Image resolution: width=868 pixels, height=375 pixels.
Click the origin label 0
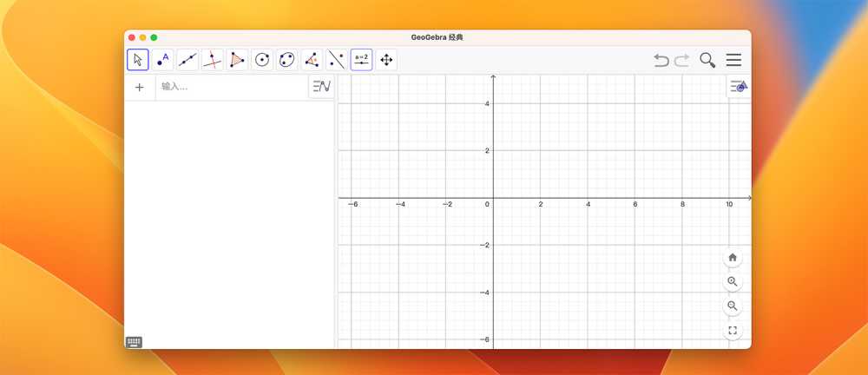tap(487, 204)
